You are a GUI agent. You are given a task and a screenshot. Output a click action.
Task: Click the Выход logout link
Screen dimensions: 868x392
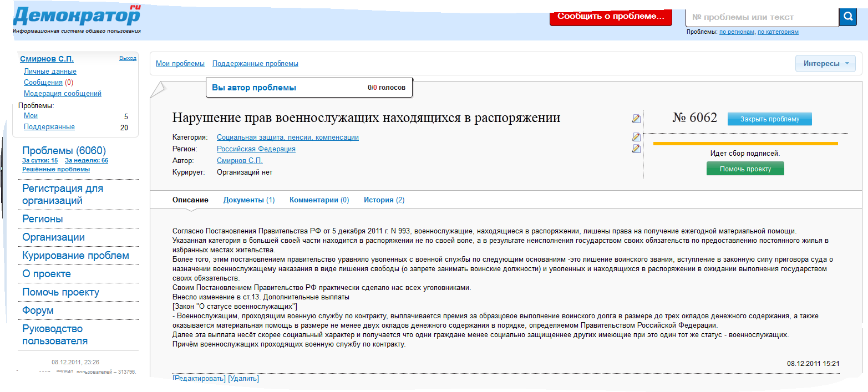pyautogui.click(x=128, y=58)
